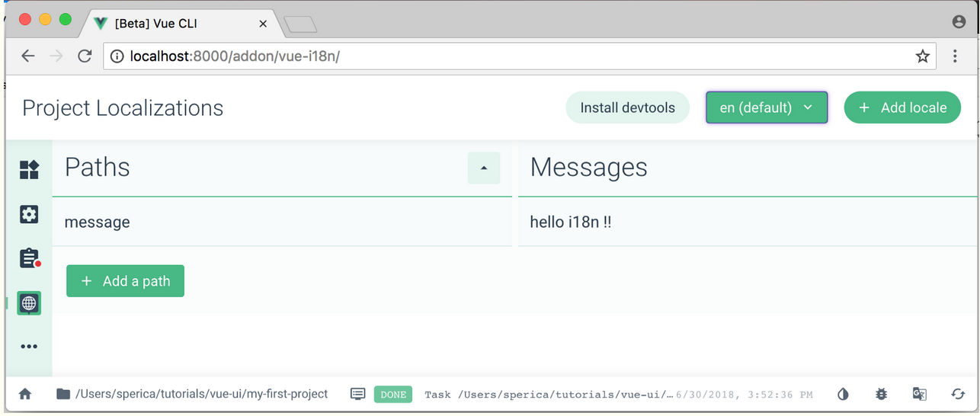Viewport: 980px width, 416px height.
Task: Bookmark page with the star icon
Action: click(x=922, y=56)
